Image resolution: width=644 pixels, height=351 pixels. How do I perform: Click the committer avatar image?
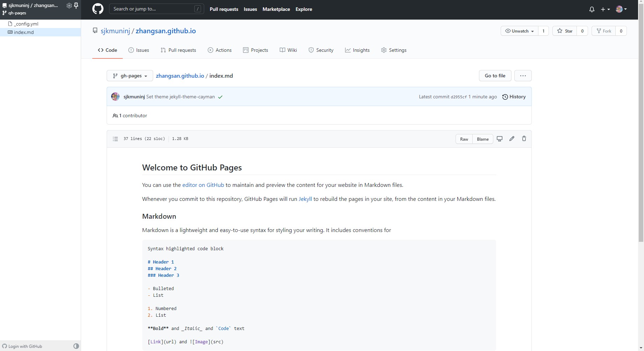(x=115, y=97)
